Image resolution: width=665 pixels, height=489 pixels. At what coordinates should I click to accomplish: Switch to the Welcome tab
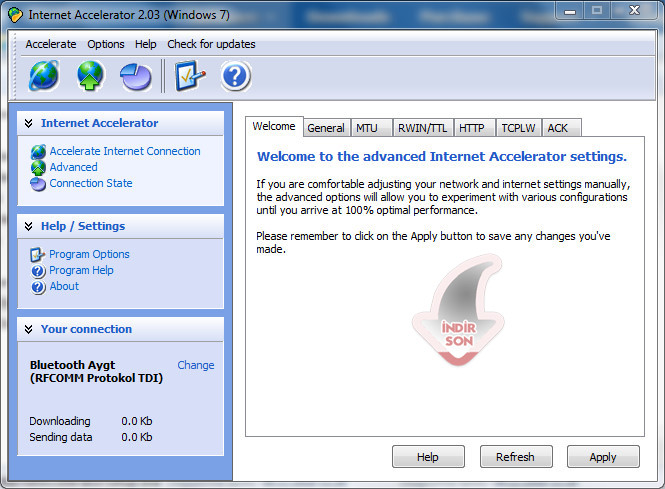(x=274, y=126)
